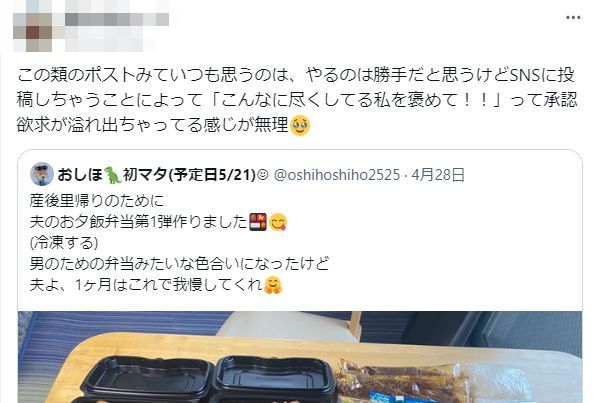
Task: Click the teary-eyed emoji ending main post
Action: click(300, 126)
